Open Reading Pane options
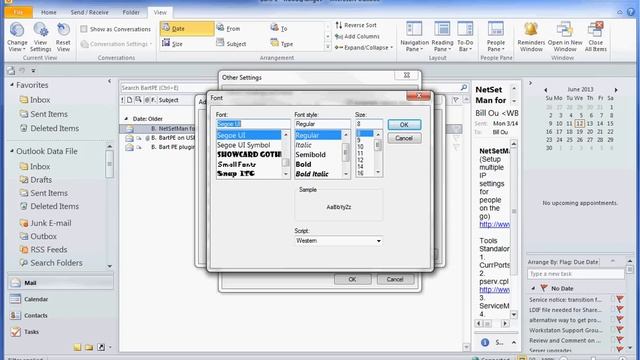 click(x=442, y=37)
